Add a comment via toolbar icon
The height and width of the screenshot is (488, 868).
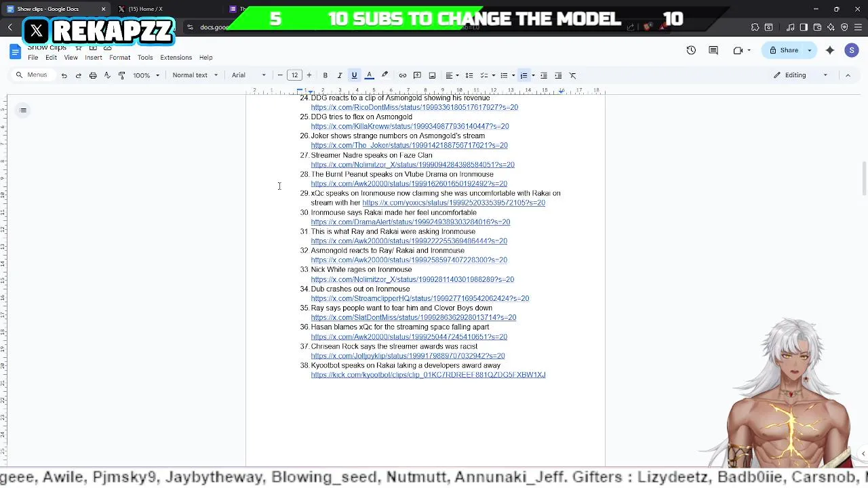click(x=417, y=75)
